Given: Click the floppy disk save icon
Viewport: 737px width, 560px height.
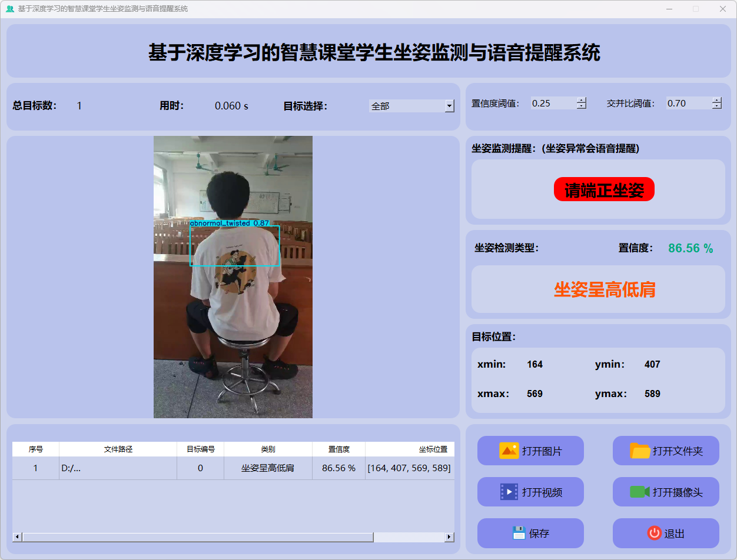Looking at the screenshot, I should 519,533.
